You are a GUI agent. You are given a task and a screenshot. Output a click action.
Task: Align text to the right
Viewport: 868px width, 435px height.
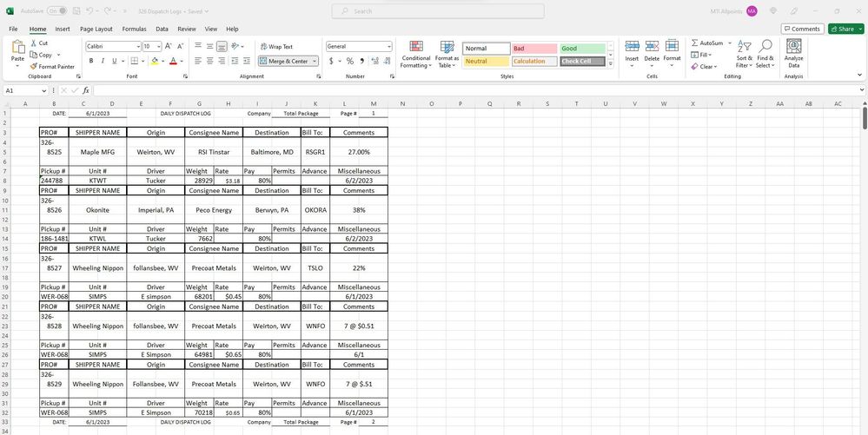point(222,61)
